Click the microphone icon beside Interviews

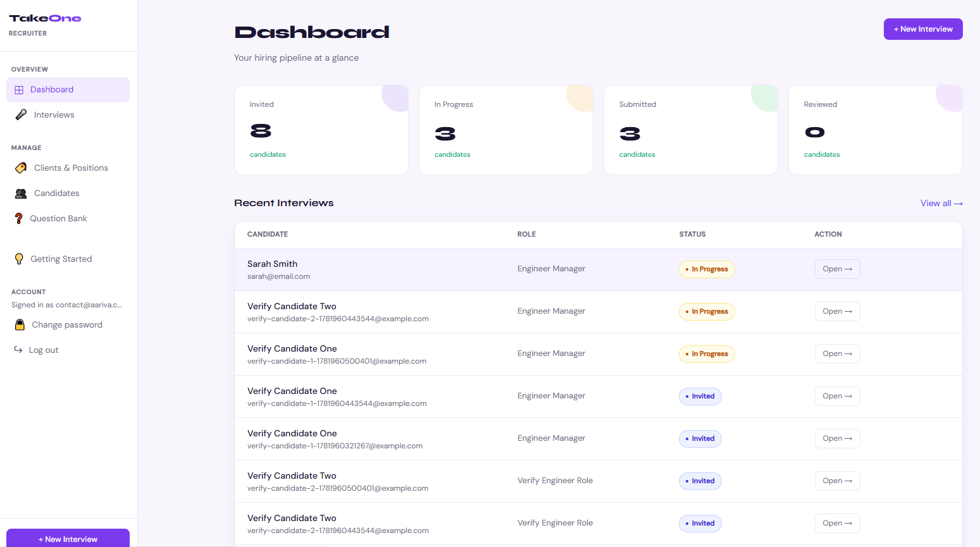pyautogui.click(x=21, y=114)
